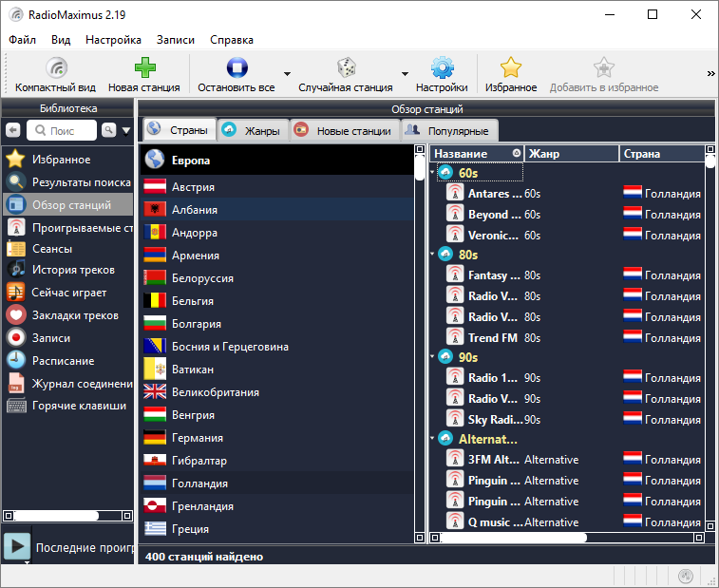Open dropdown arrow next to Random station
Image resolution: width=719 pixels, height=588 pixels.
405,73
